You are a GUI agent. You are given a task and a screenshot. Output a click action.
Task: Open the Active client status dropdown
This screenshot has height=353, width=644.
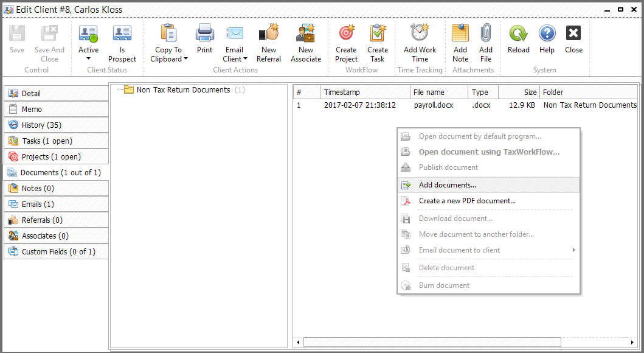88,59
